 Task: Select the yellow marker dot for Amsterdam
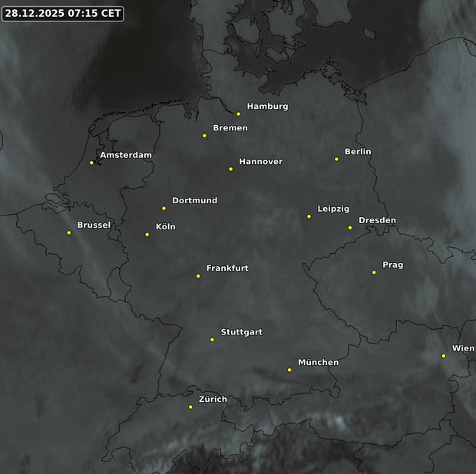[91, 163]
